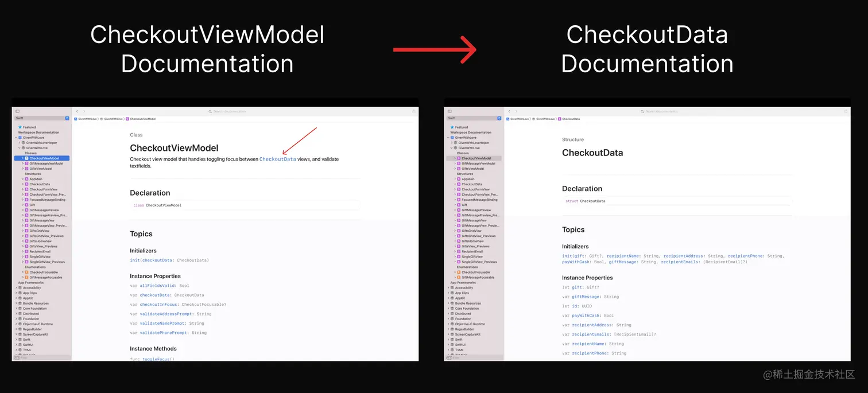868x393 pixels.
Task: Open giftMessage property link in right window
Action: pyautogui.click(x=586, y=297)
